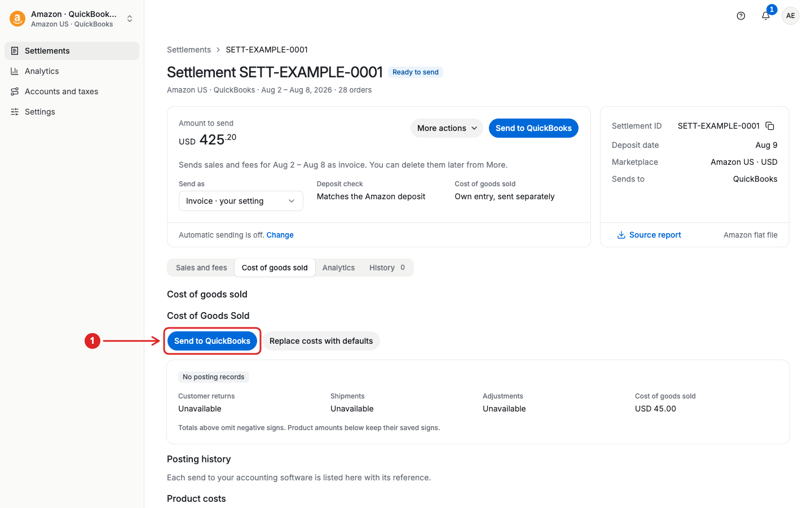
Task: Click the Amazon flat file label
Action: [x=751, y=235]
